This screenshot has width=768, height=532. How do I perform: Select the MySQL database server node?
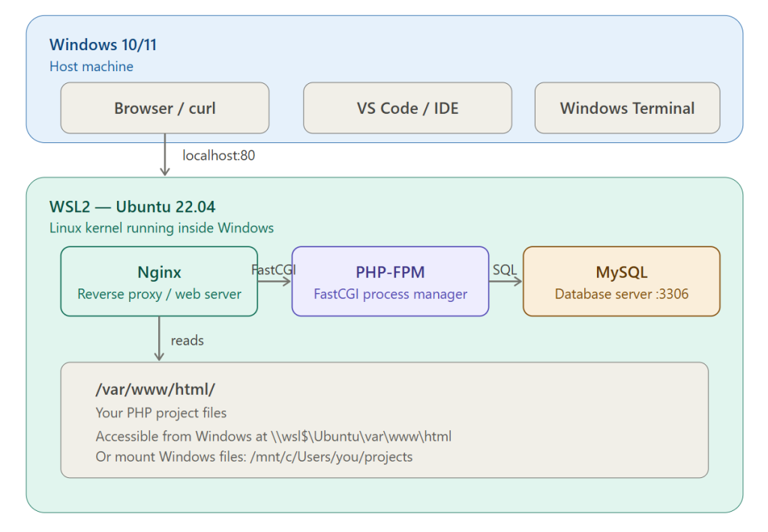click(621, 282)
